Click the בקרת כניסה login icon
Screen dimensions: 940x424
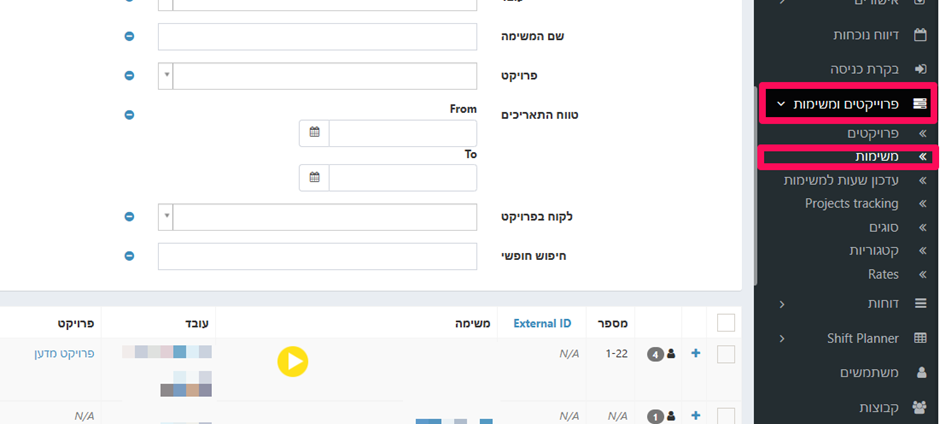coord(920,69)
